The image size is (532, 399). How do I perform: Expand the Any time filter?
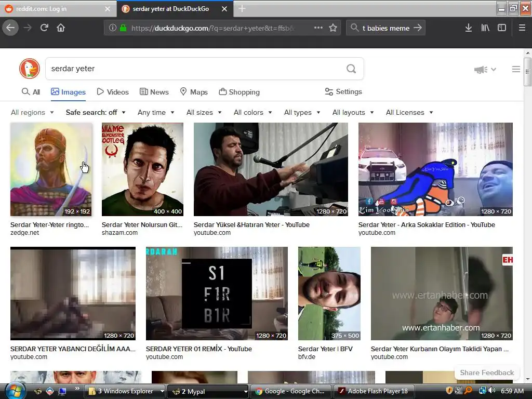coord(156,112)
